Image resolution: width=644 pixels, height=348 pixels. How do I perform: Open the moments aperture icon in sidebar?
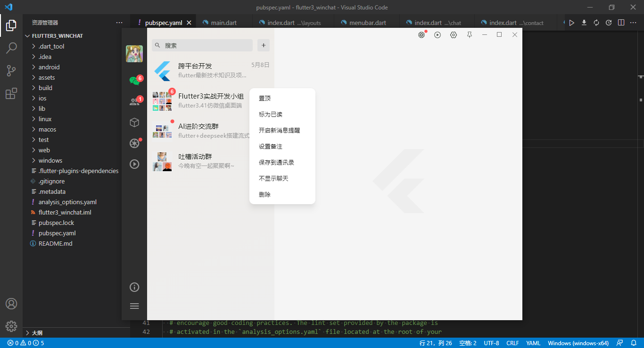(134, 143)
